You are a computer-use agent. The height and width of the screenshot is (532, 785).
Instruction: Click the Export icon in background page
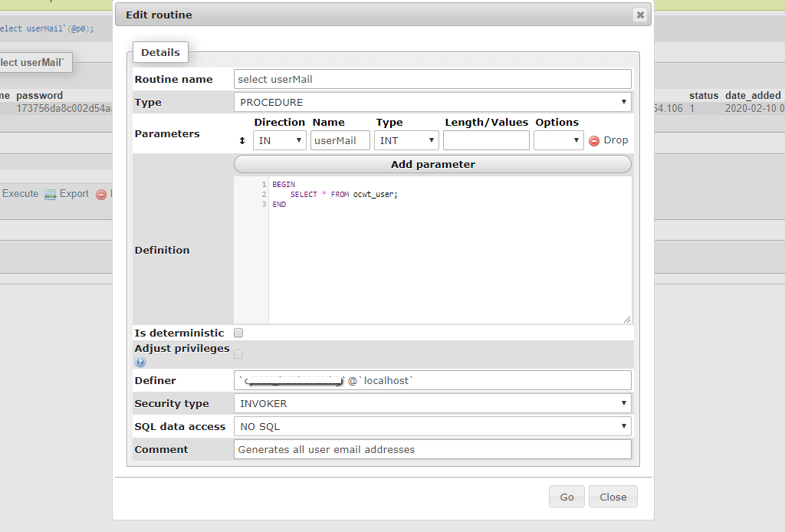tap(50, 194)
